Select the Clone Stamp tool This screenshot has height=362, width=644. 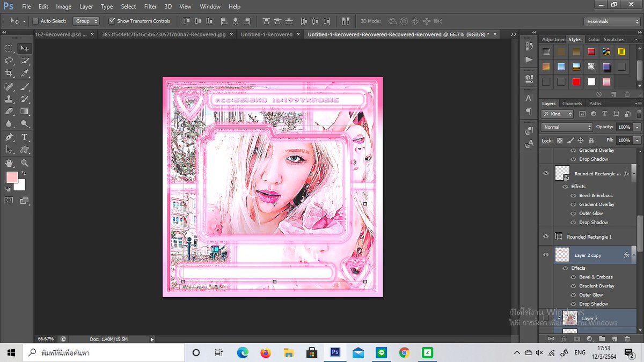pos(9,99)
